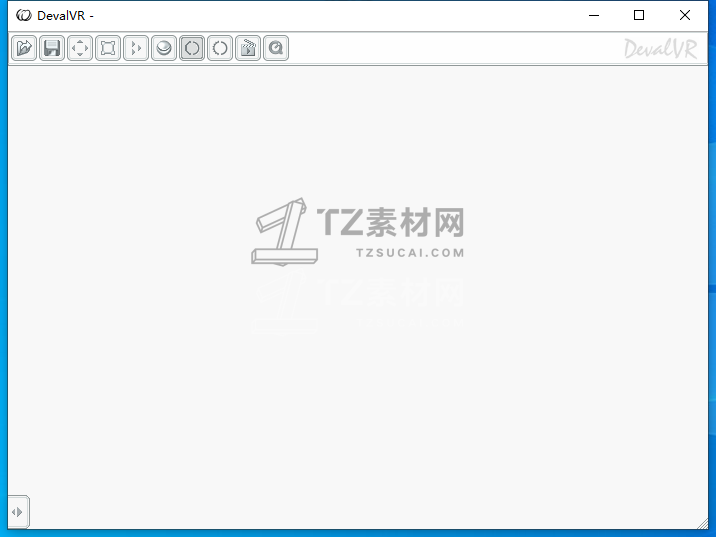Screen dimensions: 716x537
Task: Click the sphere globe toolbar icon
Action: pos(164,48)
